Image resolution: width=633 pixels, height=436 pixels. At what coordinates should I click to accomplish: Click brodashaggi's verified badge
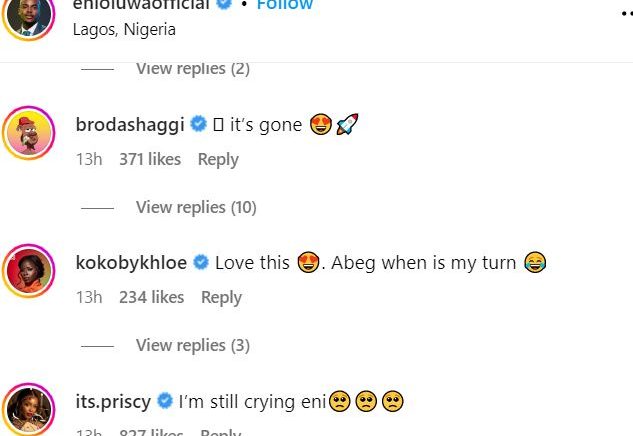click(x=199, y=125)
